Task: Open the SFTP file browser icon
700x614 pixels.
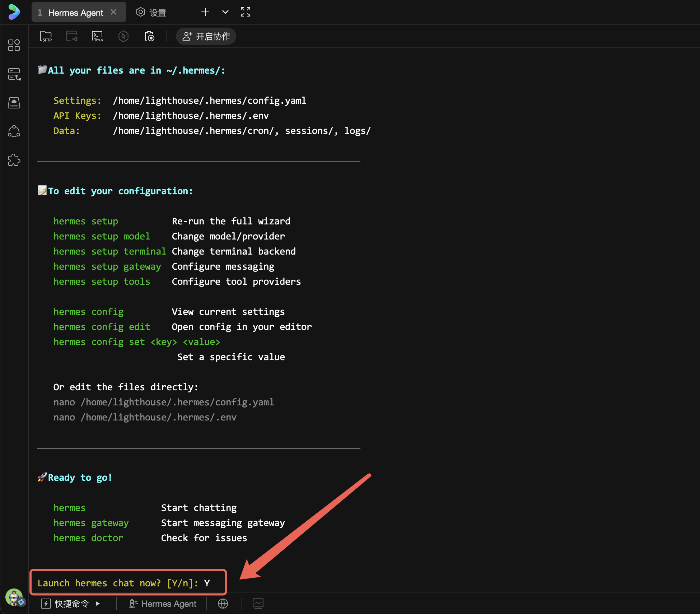Action: pos(46,36)
